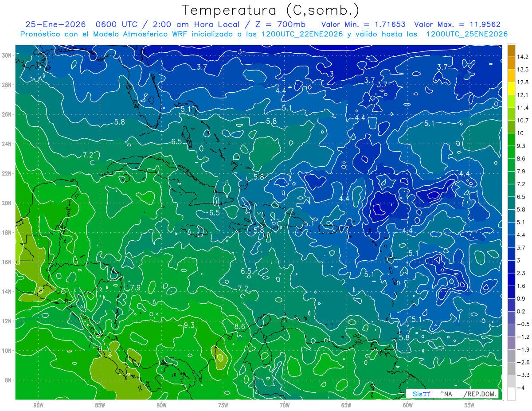
Task: Click the 12N latitude axis label
Action: point(6,321)
